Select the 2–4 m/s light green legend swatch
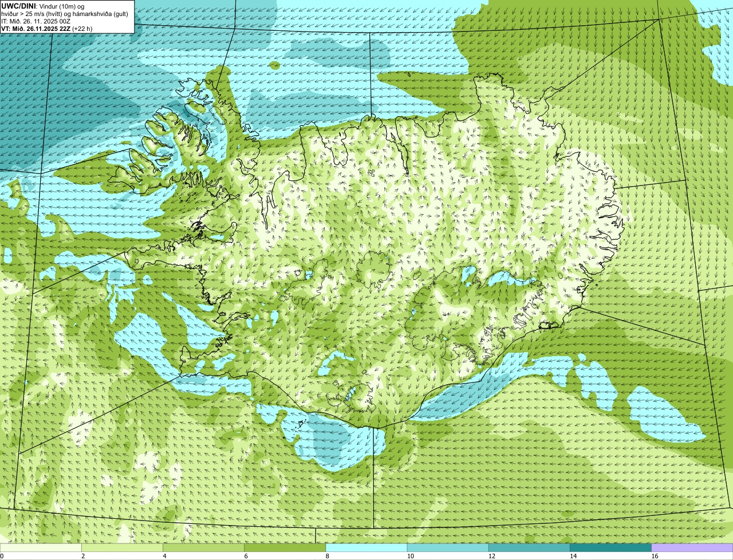 [x=122, y=548]
